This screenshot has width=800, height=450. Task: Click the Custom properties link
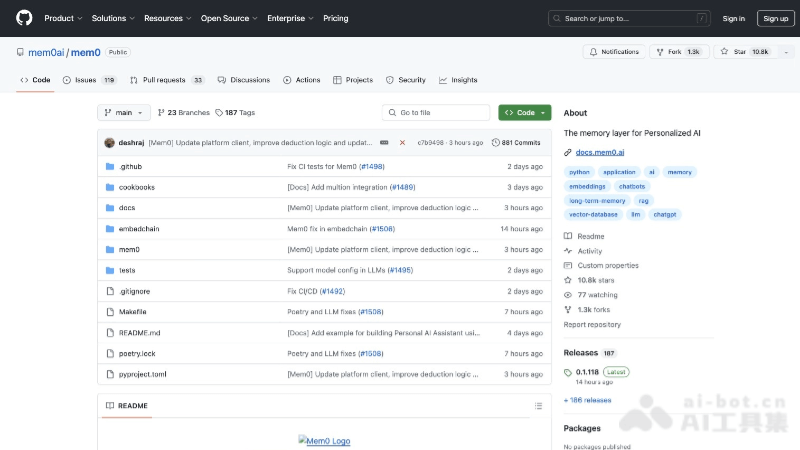click(608, 265)
